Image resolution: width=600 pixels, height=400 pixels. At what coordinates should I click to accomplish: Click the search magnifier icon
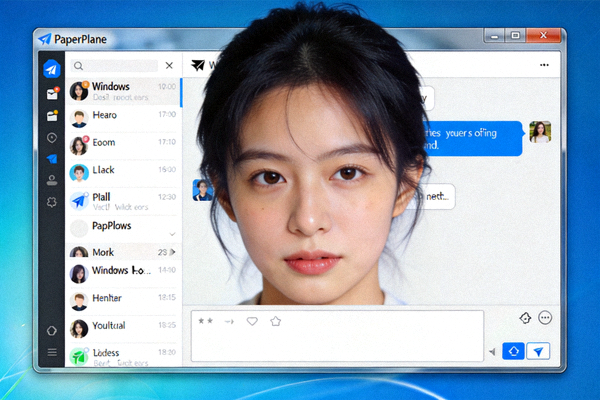[78, 66]
